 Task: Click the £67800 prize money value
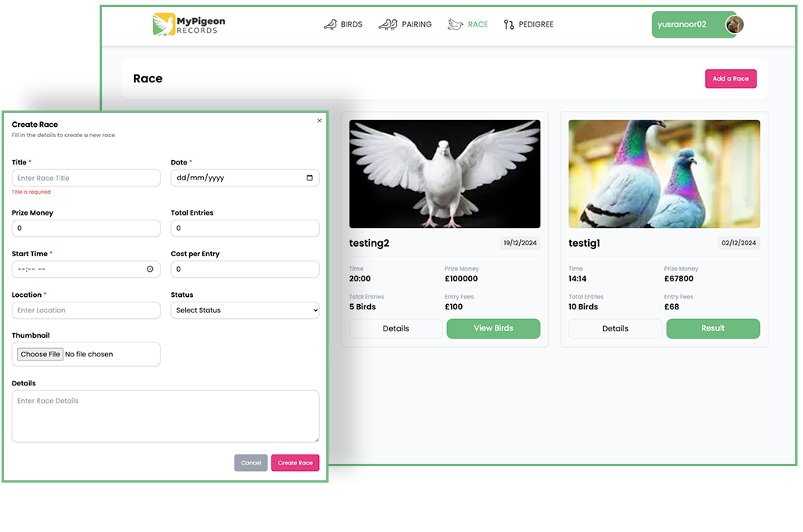tap(678, 279)
